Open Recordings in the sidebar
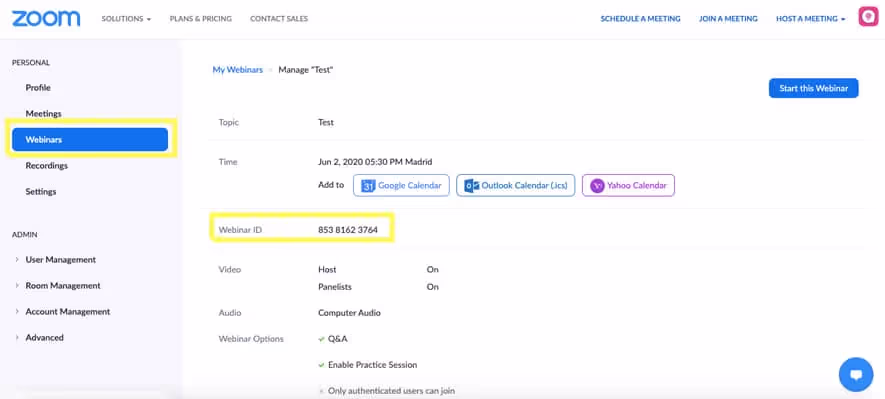 pos(46,165)
